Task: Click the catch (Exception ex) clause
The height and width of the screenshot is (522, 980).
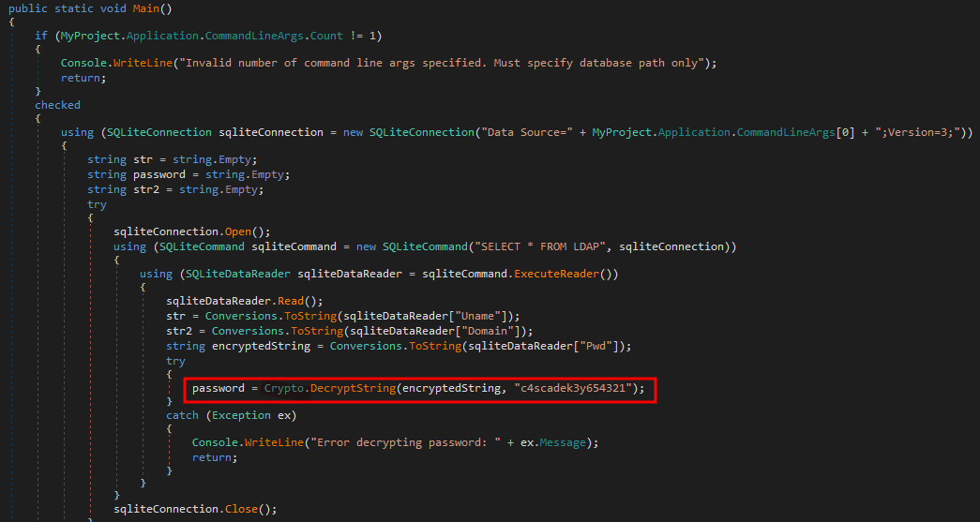Action: click(232, 415)
